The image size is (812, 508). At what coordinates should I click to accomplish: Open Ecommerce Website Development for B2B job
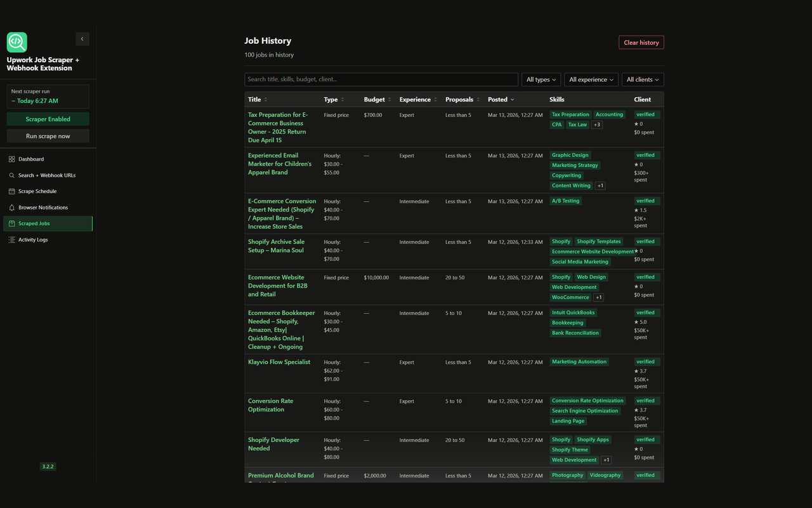(278, 286)
